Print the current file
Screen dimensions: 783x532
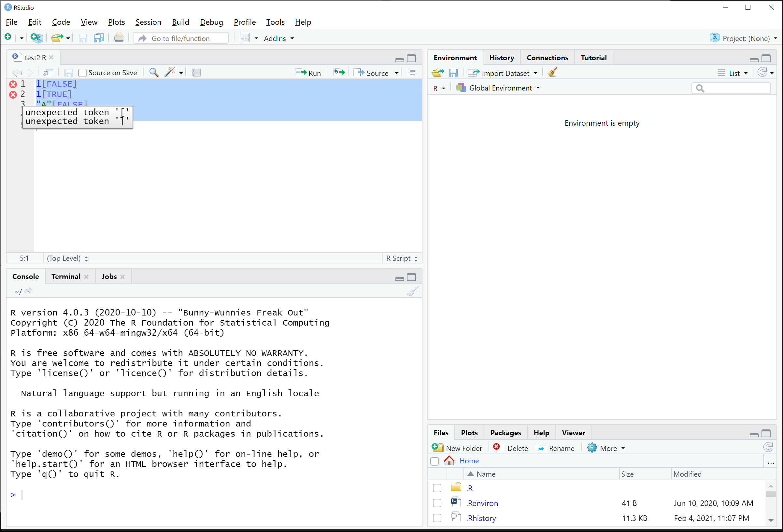119,38
